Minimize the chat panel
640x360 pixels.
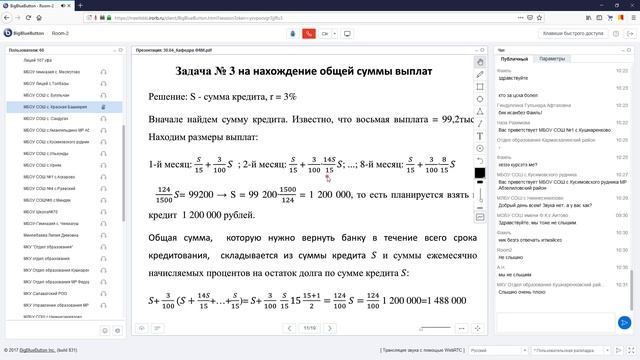[623, 50]
